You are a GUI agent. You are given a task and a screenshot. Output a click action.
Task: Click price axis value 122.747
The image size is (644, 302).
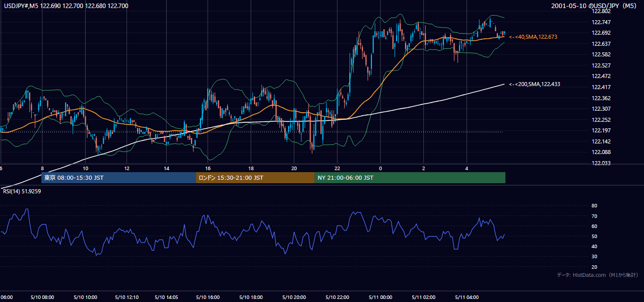(602, 22)
